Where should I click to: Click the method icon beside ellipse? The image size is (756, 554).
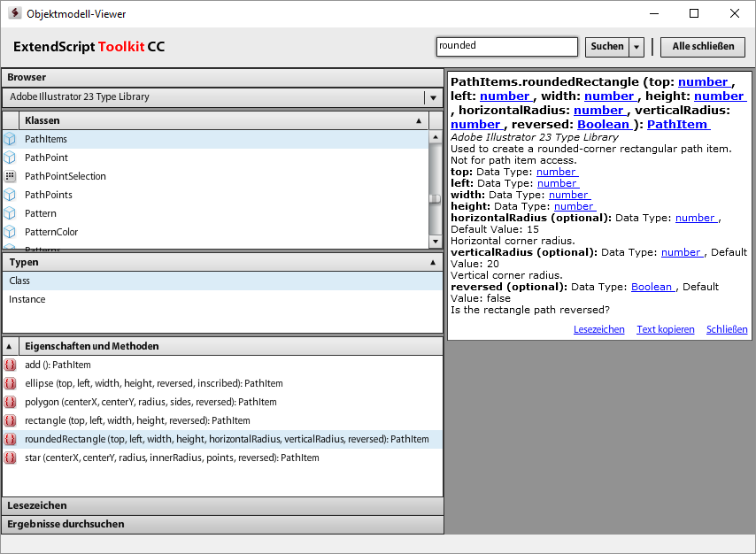[x=10, y=383]
